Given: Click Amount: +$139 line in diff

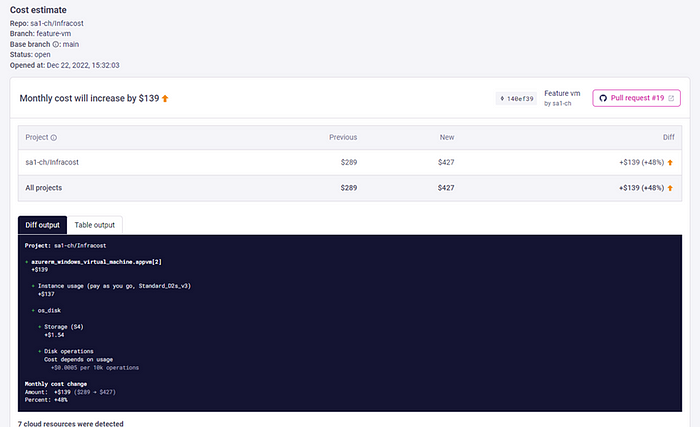Looking at the screenshot, I should pos(70,392).
